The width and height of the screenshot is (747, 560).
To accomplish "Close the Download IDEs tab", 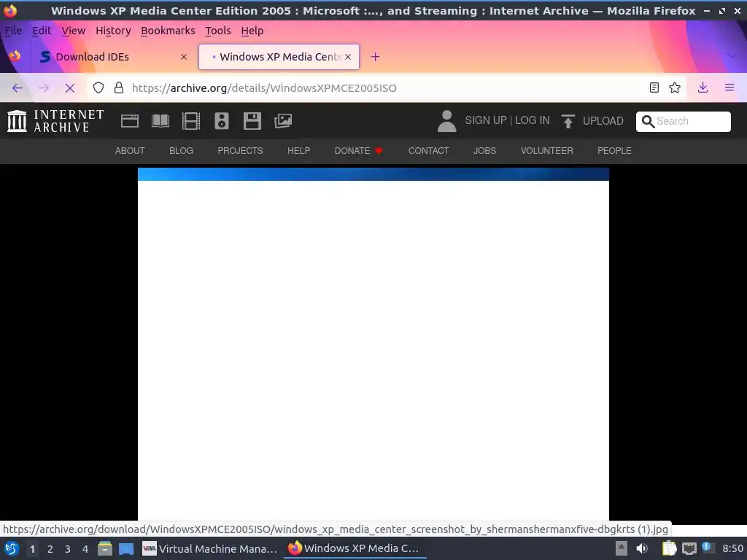I will coord(184,57).
